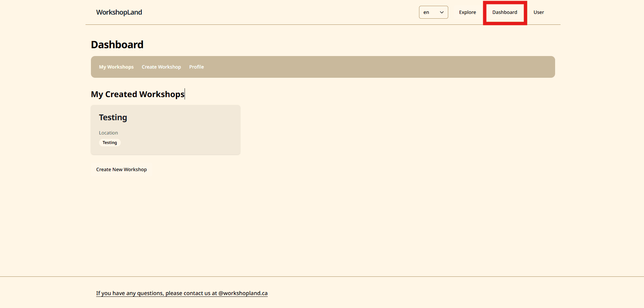Click the WorkshopLand logo
This screenshot has height=308, width=644.
click(x=119, y=12)
